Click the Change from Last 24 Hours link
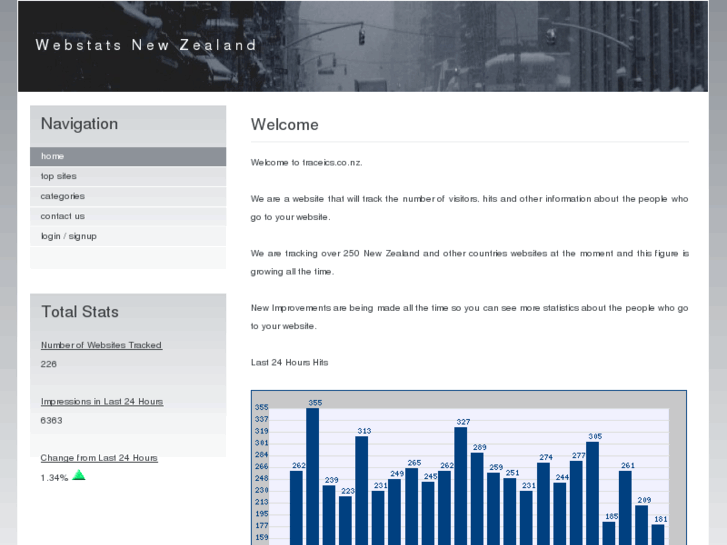 click(x=99, y=458)
